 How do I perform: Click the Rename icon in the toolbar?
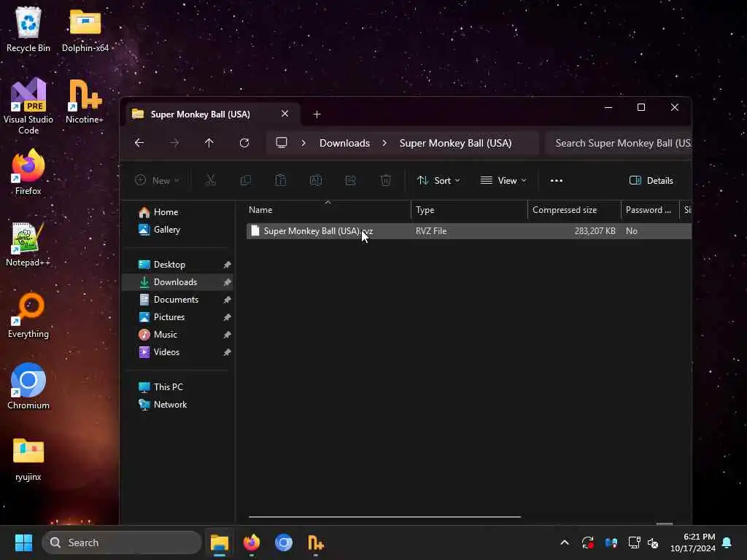(316, 181)
